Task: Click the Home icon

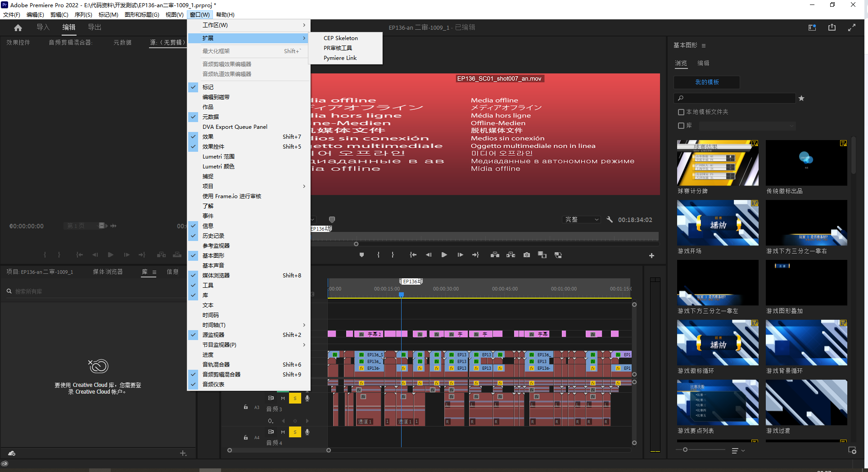Action: point(18,27)
